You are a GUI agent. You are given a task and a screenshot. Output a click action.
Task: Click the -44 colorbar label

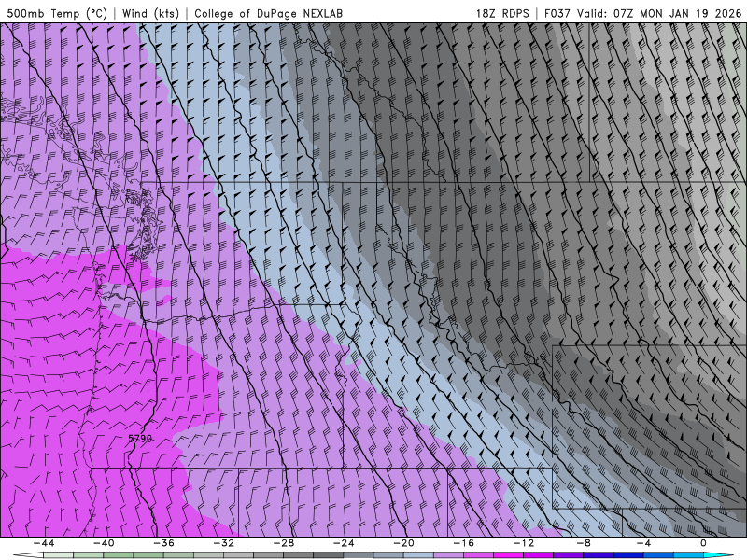click(x=44, y=543)
